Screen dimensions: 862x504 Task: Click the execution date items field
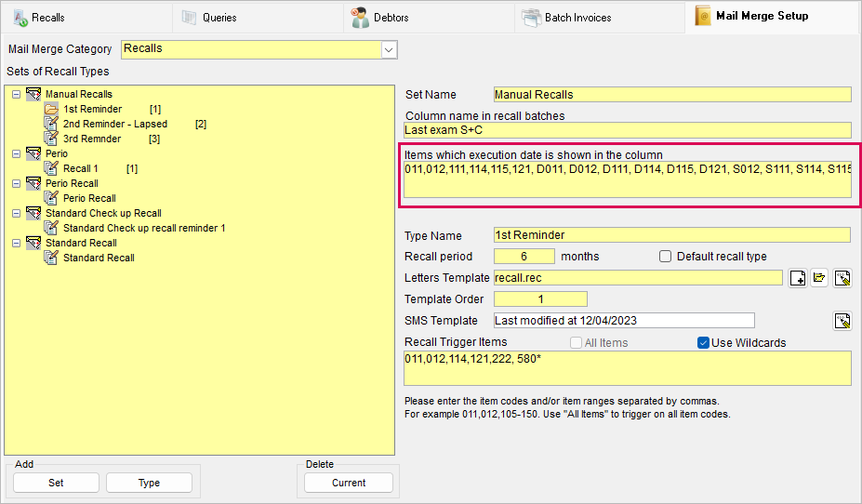[x=628, y=179]
